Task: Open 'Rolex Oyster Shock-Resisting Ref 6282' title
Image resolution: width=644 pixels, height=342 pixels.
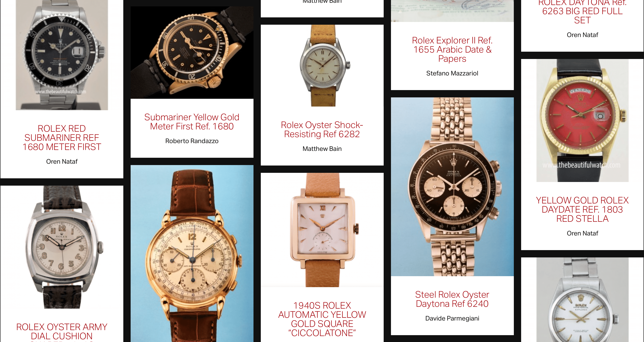Action: pyautogui.click(x=322, y=130)
